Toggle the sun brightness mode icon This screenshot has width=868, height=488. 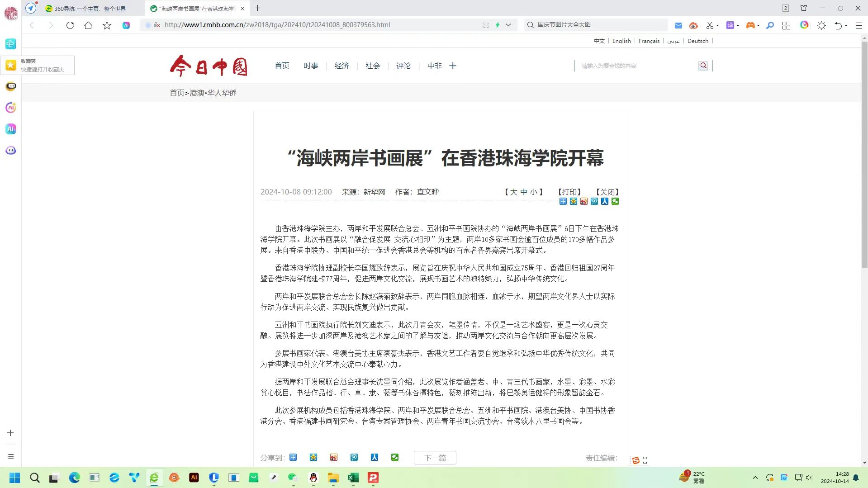pos(822,25)
